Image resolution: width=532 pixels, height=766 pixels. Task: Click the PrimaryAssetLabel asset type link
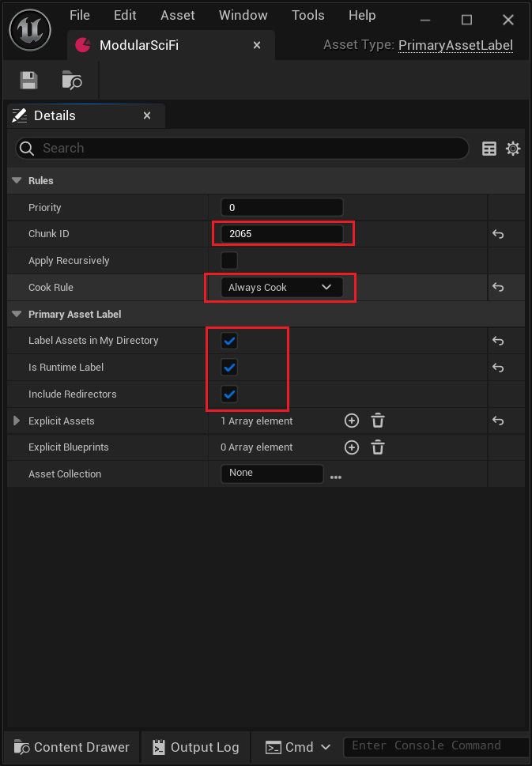(x=455, y=45)
